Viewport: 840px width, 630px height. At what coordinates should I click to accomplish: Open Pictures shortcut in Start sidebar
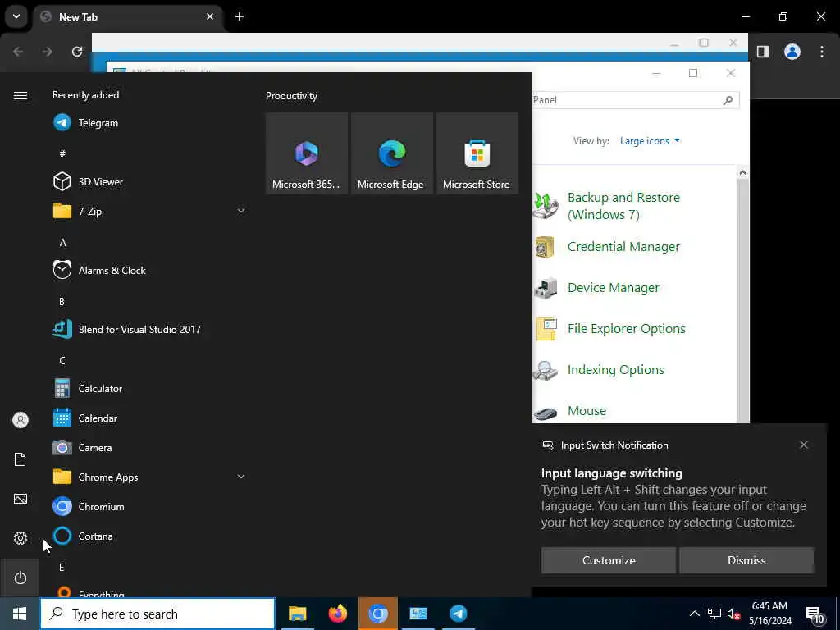point(20,499)
